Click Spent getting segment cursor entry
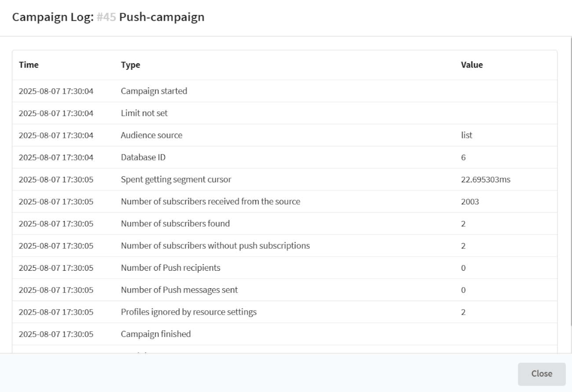 pos(176,179)
